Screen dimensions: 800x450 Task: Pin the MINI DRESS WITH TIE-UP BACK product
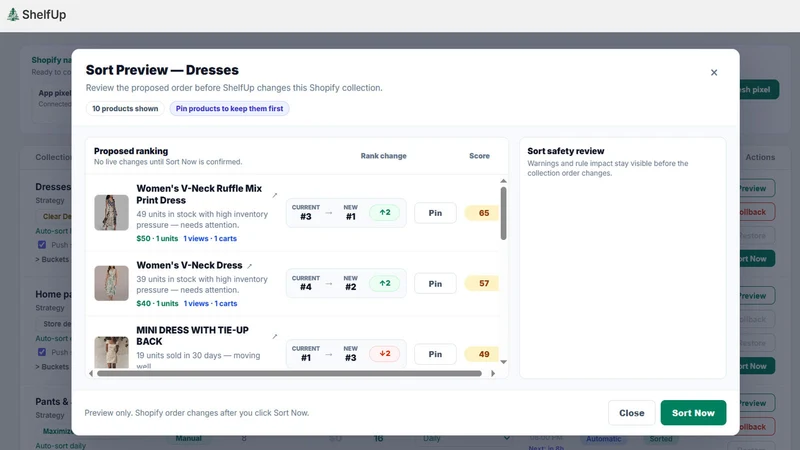click(435, 354)
